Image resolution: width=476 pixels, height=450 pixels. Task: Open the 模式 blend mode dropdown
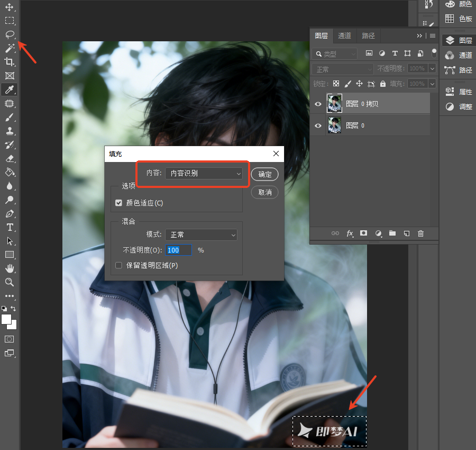pos(201,235)
